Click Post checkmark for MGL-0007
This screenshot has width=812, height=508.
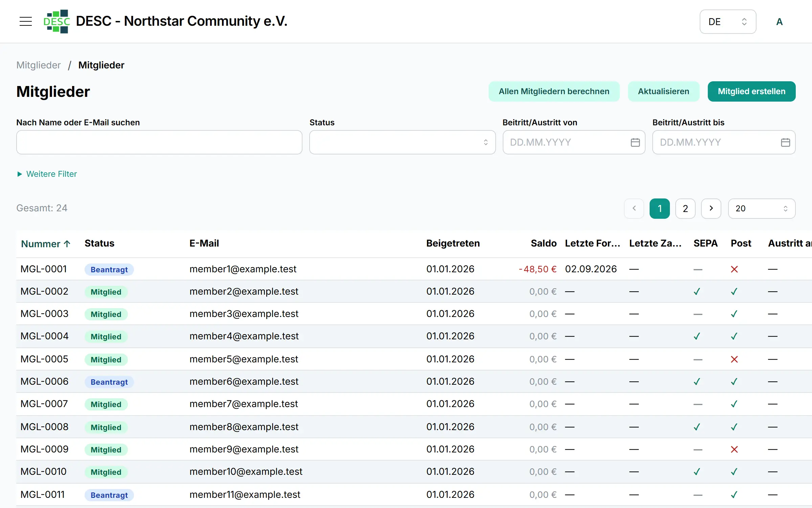[x=734, y=404]
